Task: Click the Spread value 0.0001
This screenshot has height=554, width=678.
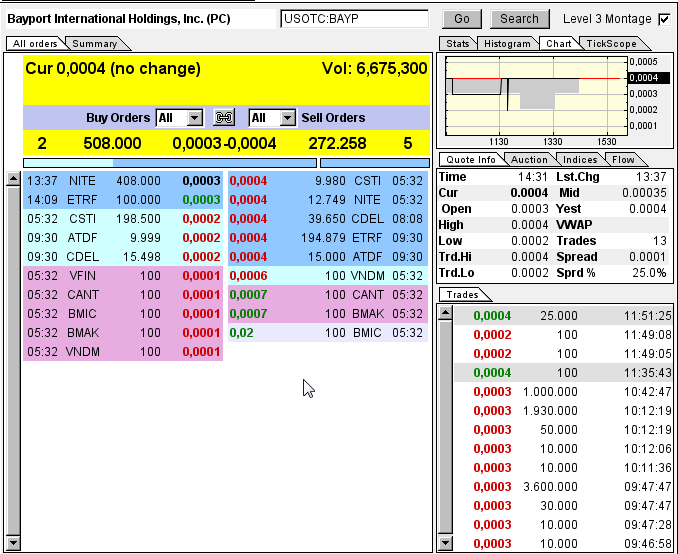Action: 647,257
